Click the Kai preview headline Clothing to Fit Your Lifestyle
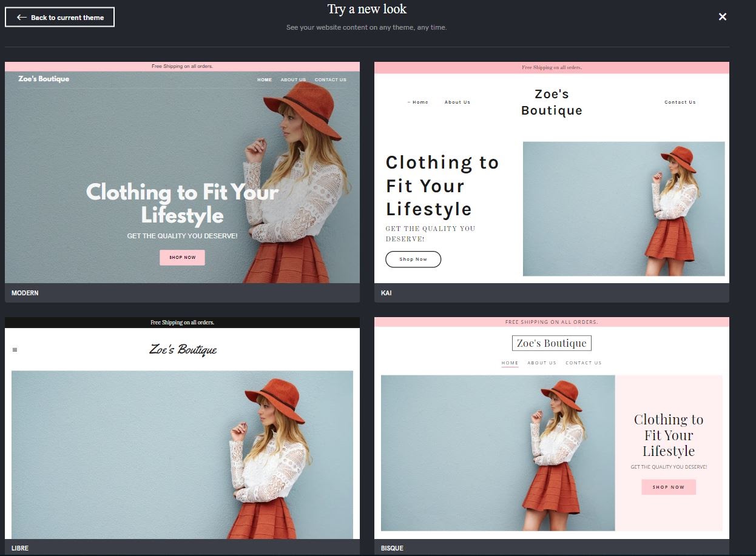The image size is (756, 556). coord(442,186)
